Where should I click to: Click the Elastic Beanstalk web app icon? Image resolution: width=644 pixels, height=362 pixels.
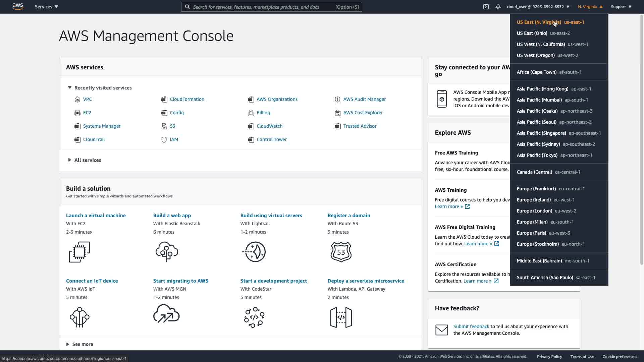tap(167, 252)
